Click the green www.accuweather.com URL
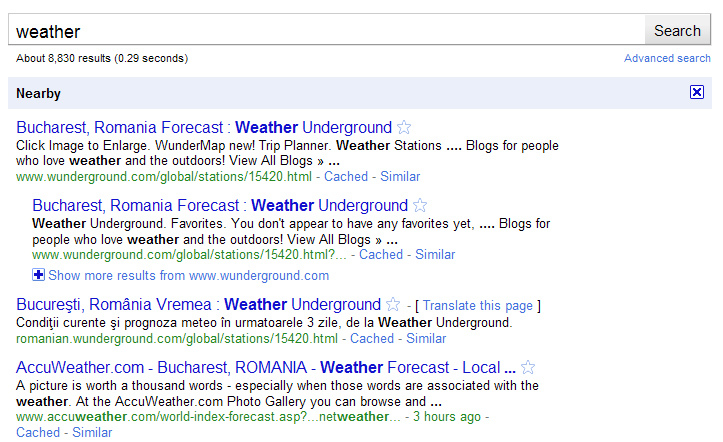Image resolution: width=723 pixels, height=442 pixels. click(x=208, y=417)
